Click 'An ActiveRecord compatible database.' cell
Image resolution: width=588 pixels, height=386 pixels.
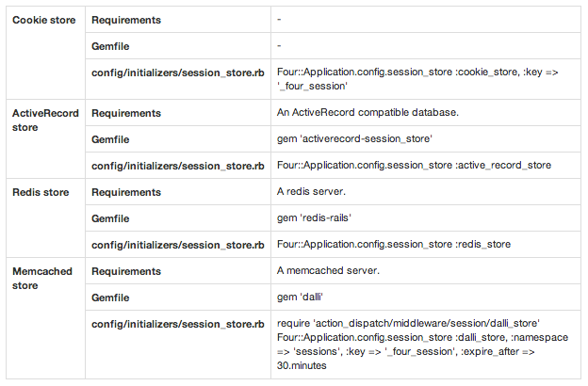(367, 112)
